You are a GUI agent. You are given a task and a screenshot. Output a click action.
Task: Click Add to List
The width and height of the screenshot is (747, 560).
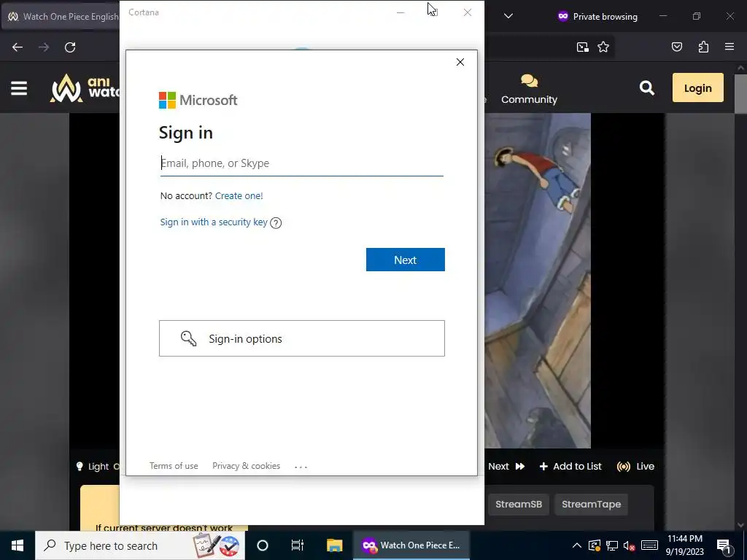(570, 466)
